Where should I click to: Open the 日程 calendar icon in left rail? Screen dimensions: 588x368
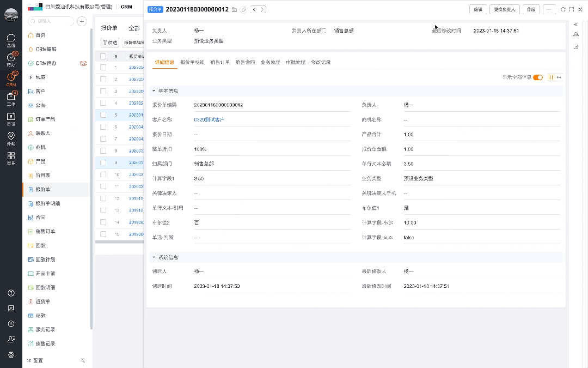[x=11, y=119]
